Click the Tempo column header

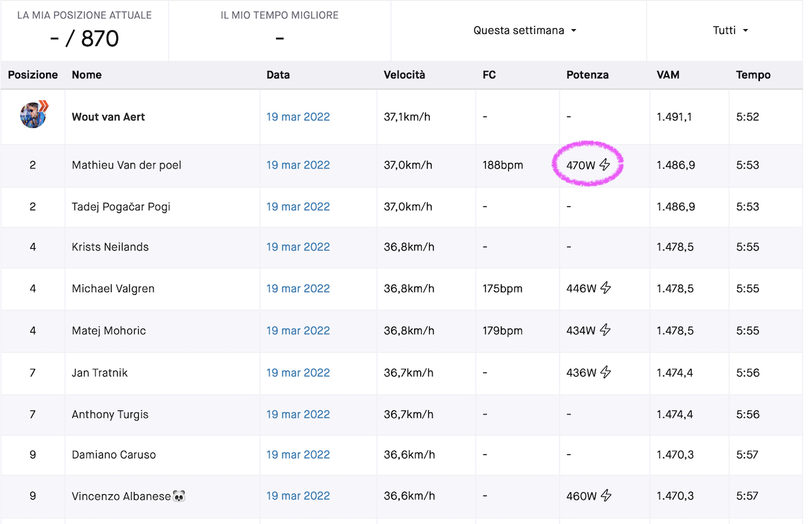point(753,75)
